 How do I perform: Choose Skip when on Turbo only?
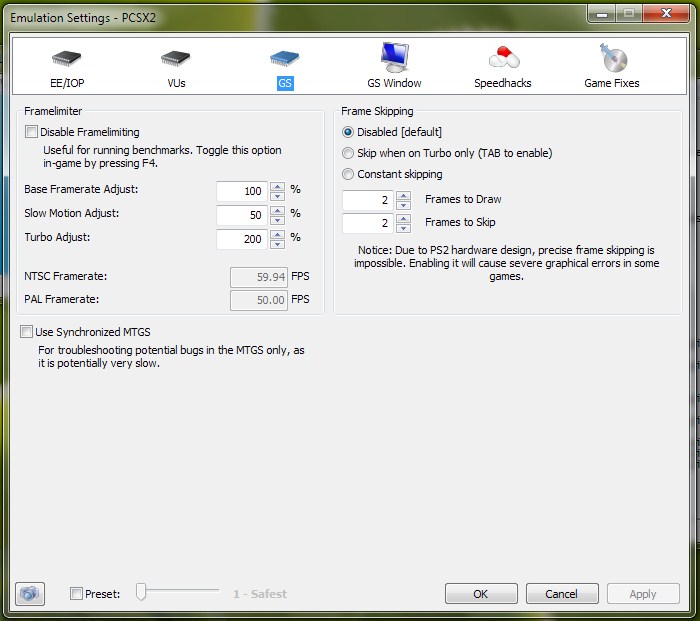click(348, 153)
